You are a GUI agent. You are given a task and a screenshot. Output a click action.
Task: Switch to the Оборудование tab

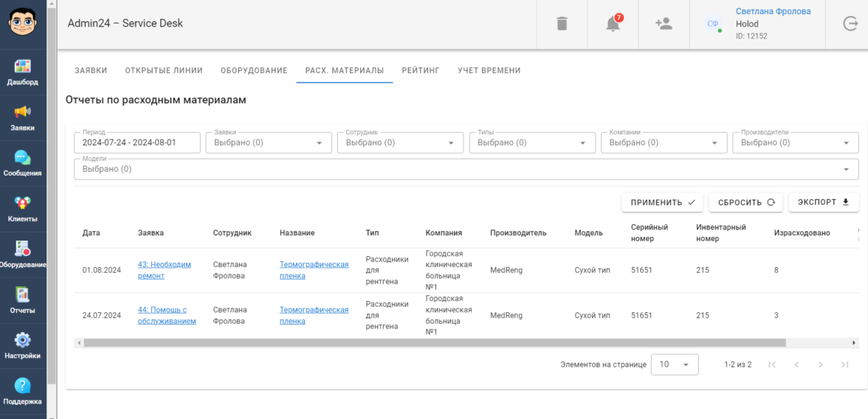coord(254,71)
